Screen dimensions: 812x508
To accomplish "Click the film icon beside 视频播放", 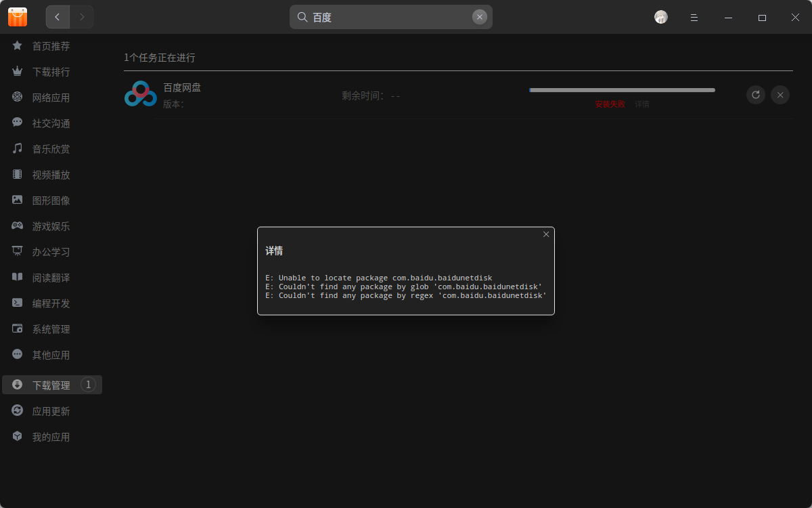I will (x=18, y=174).
